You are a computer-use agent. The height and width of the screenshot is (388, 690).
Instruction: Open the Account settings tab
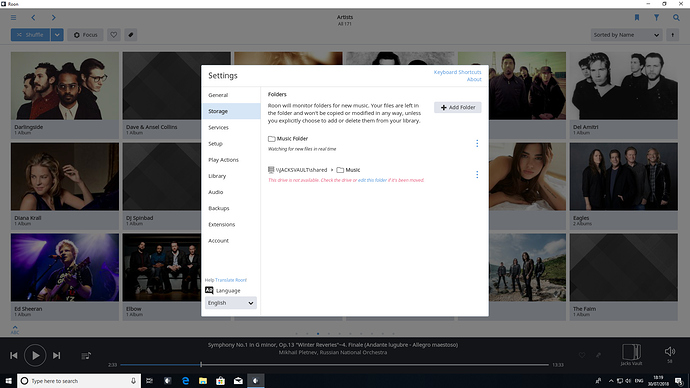tap(231, 241)
